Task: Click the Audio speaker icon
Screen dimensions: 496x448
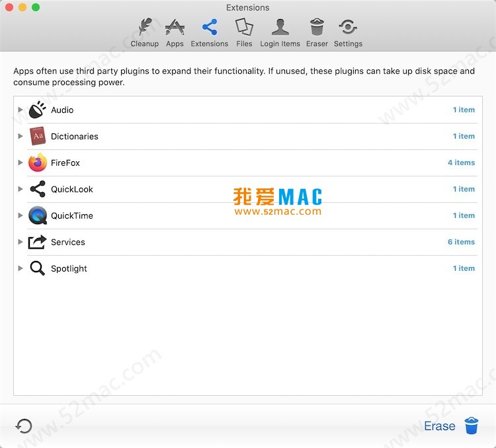Action: point(37,110)
